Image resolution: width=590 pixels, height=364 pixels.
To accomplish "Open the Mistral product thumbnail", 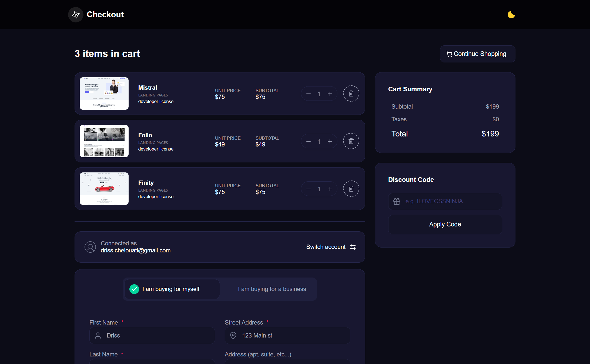I will [104, 93].
